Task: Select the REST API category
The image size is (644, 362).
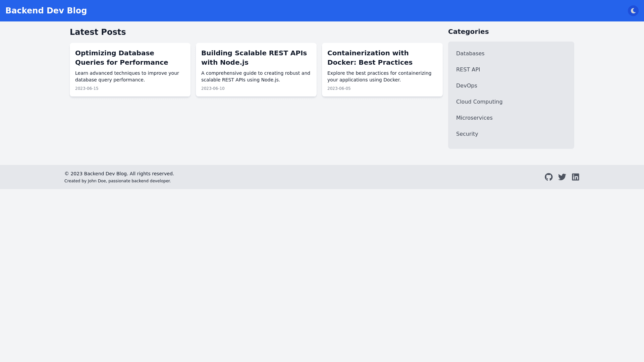Action: point(468,70)
